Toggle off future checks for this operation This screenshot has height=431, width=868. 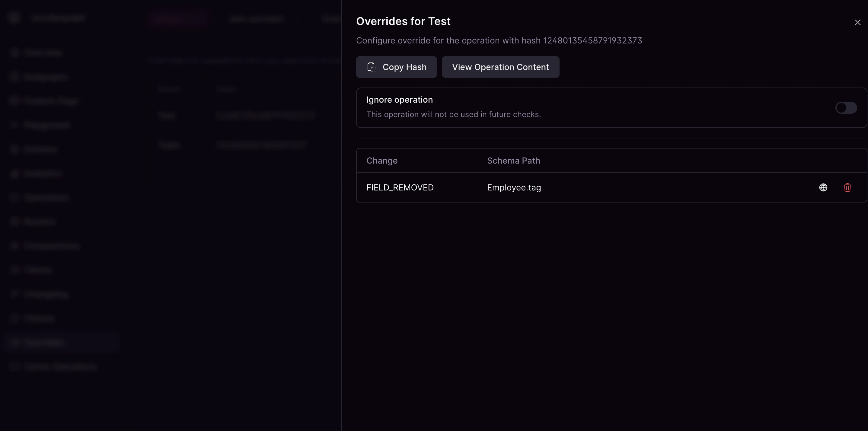tap(846, 107)
